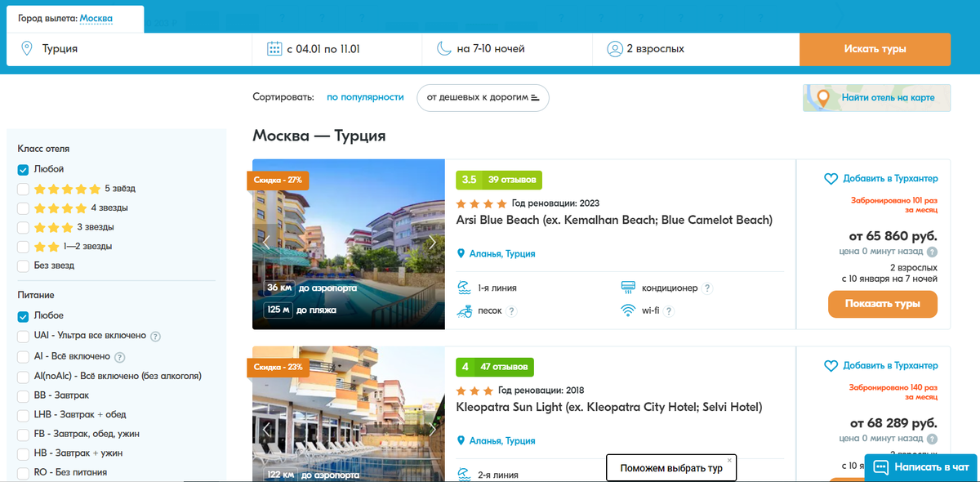Click the wi-fi icon in Arsi Blue Beach amenities

(628, 310)
